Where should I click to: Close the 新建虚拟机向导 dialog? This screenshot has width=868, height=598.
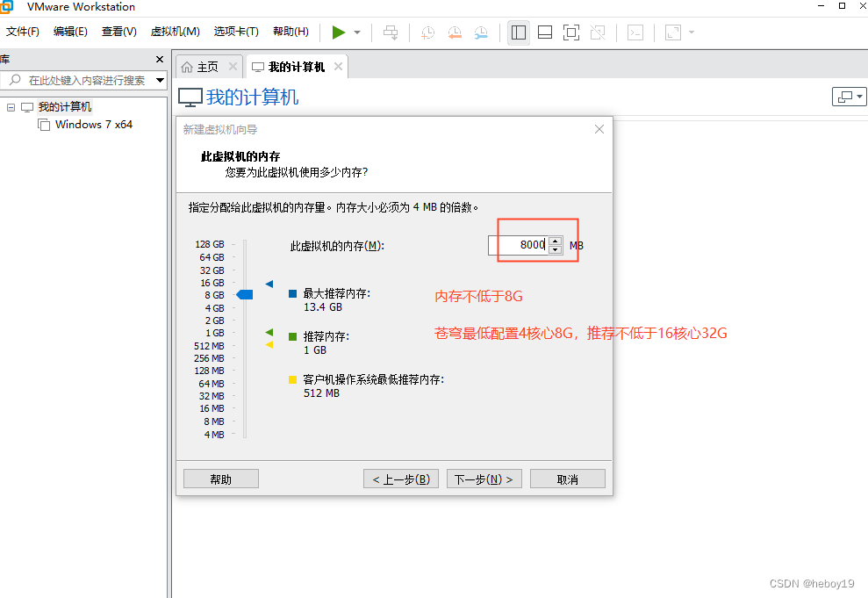pos(599,129)
